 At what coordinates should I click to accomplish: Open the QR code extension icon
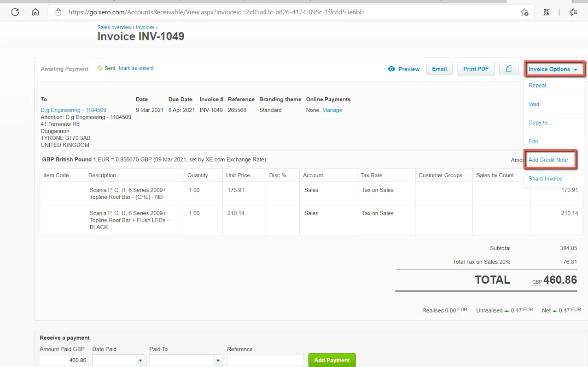pyautogui.click(x=547, y=12)
